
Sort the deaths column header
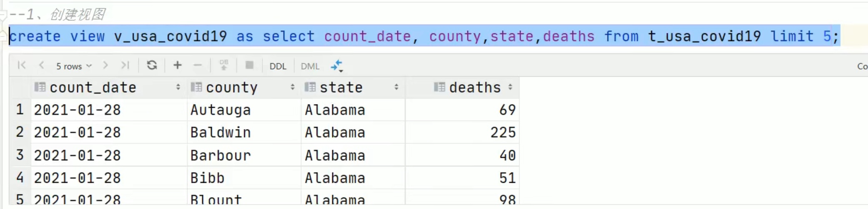click(x=463, y=87)
